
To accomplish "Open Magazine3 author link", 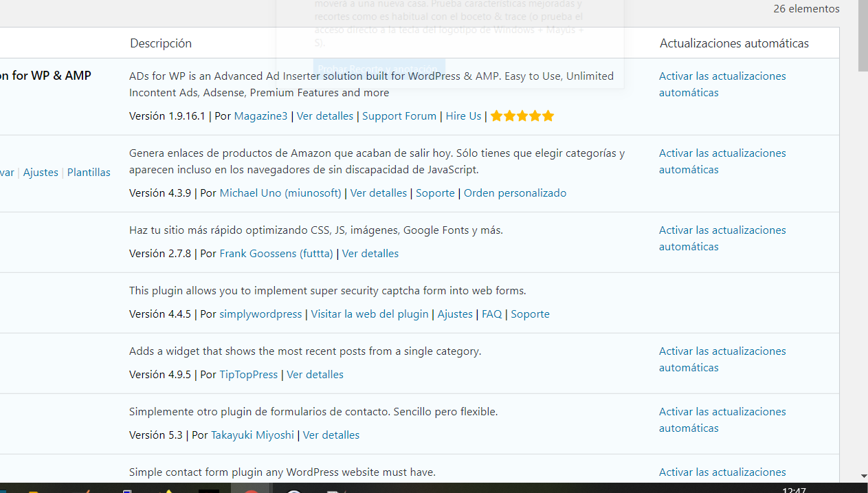I will [260, 116].
